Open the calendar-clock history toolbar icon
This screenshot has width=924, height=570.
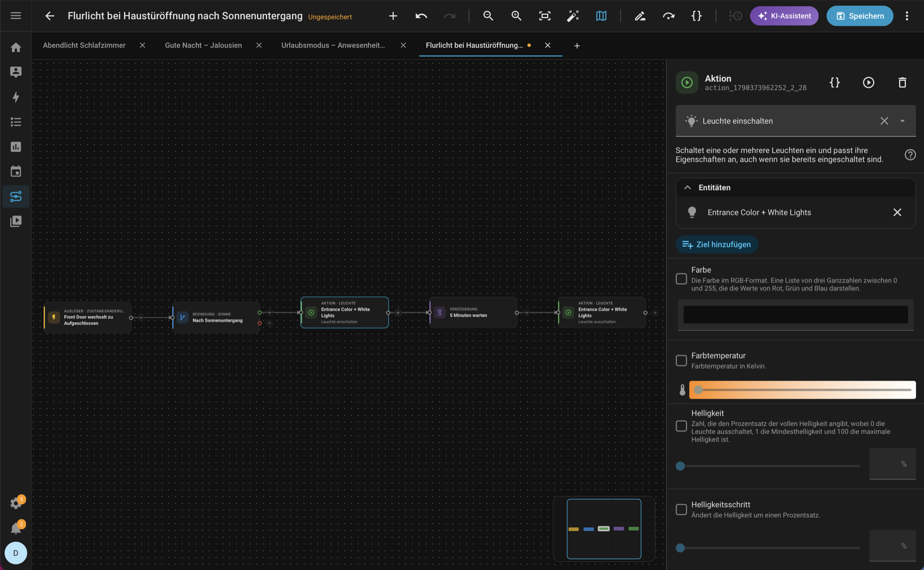point(736,16)
